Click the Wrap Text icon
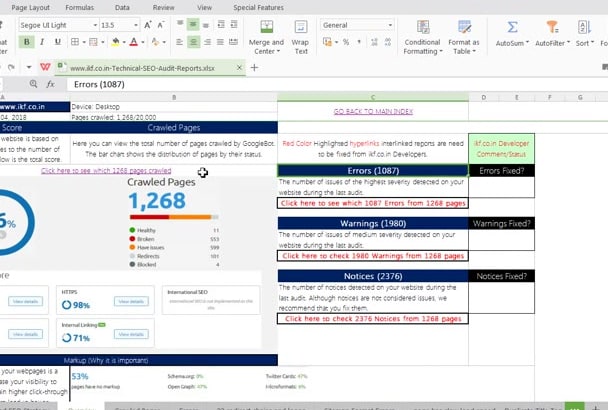The height and width of the screenshot is (410, 608). click(299, 28)
